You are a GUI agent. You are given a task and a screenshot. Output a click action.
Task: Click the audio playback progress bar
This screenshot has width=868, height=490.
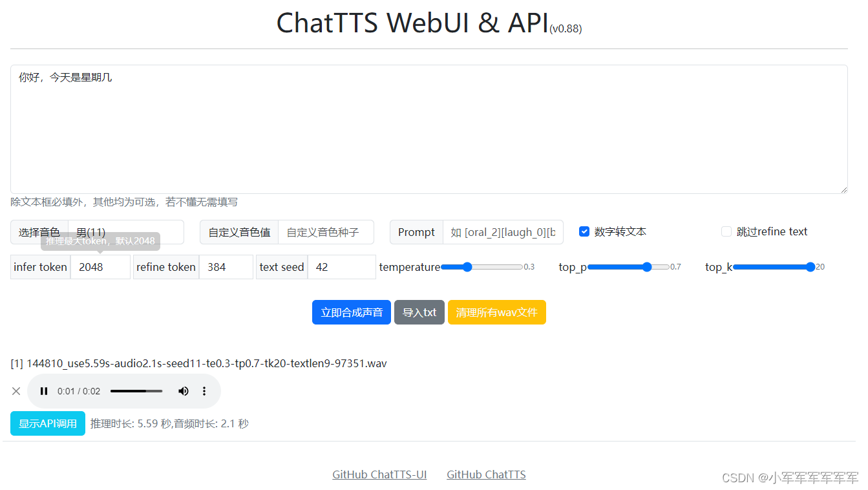136,391
